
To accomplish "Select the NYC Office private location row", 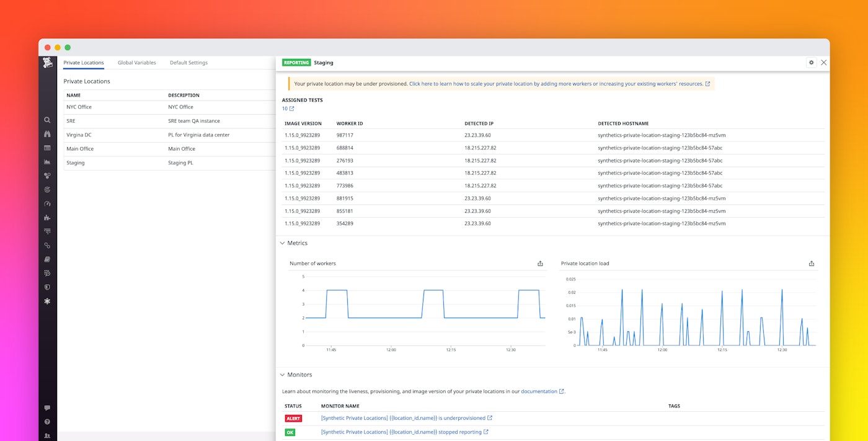I will coord(79,107).
